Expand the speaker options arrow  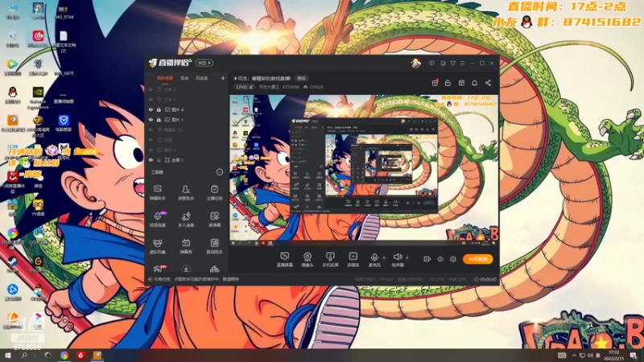[407, 257]
